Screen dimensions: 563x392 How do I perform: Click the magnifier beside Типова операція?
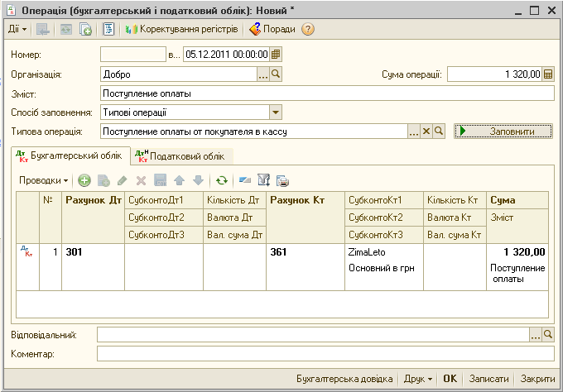tap(439, 131)
